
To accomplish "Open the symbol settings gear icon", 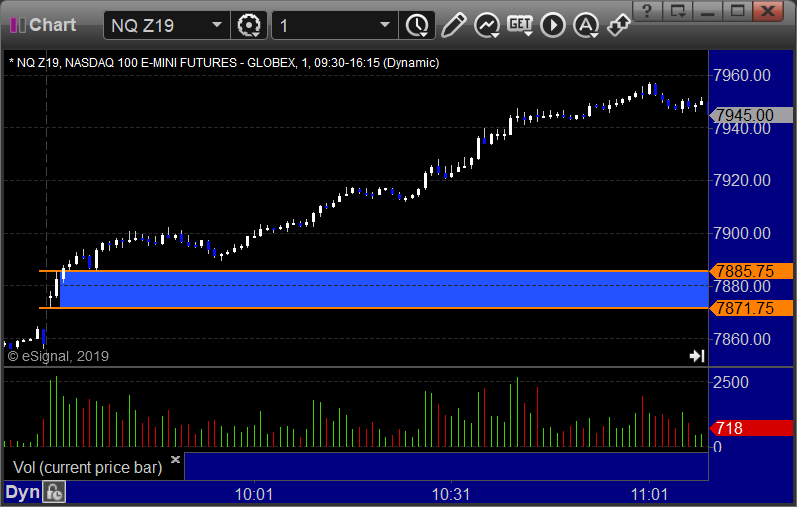I will 249,25.
